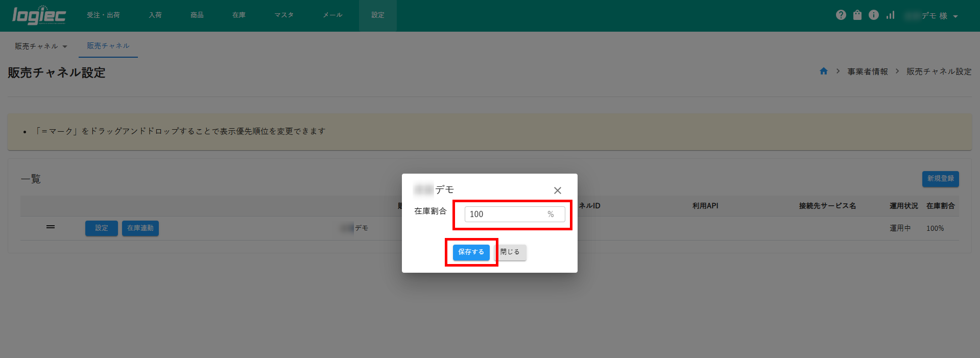Click the 新規登録 button
Screen dimensions: 980x358
tap(940, 179)
